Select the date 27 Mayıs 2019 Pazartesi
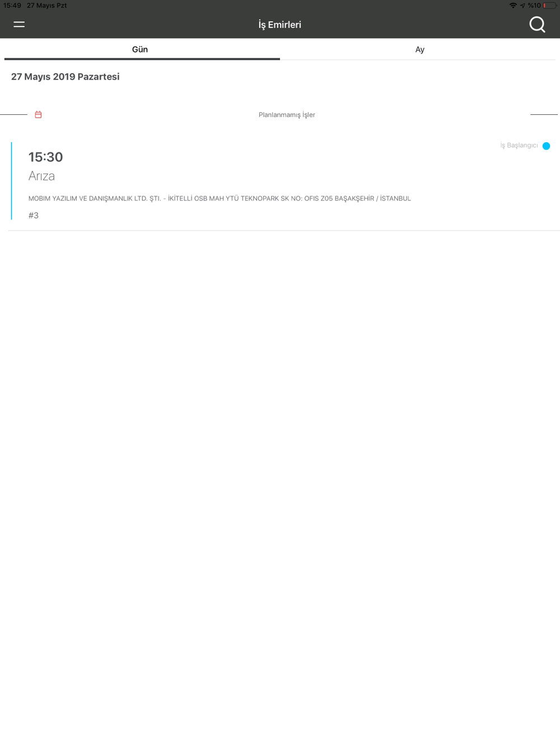The width and height of the screenshot is (560, 747). point(65,77)
